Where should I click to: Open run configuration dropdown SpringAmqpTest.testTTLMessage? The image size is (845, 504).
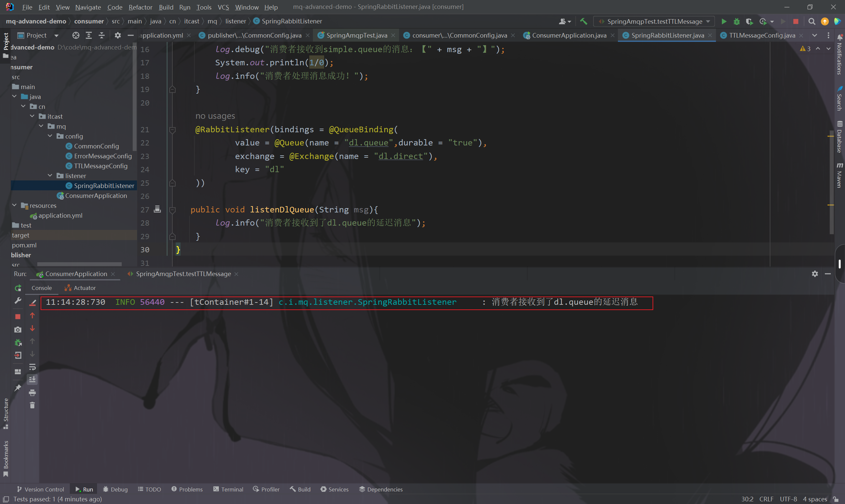point(655,21)
